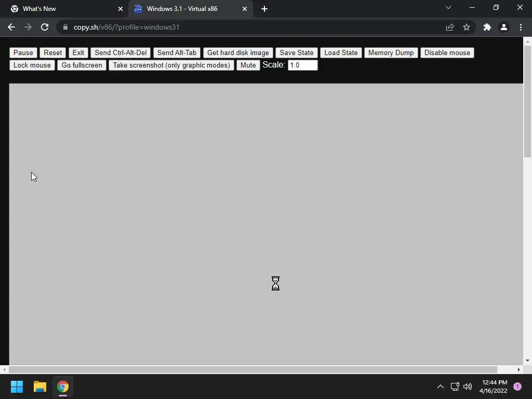Image resolution: width=532 pixels, height=399 pixels.
Task: Open Chrome three-dot menu
Action: tap(521, 27)
